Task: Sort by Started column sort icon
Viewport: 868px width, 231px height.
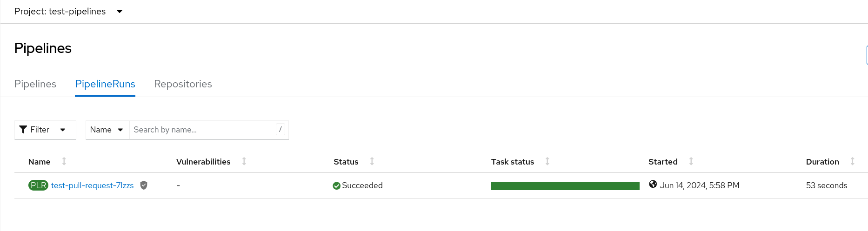Action: click(x=691, y=161)
